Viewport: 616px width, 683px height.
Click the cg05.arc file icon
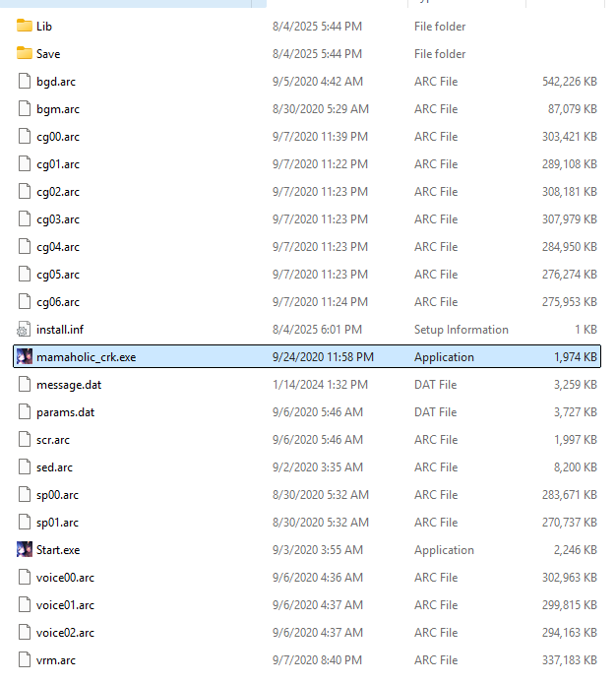tap(25, 274)
